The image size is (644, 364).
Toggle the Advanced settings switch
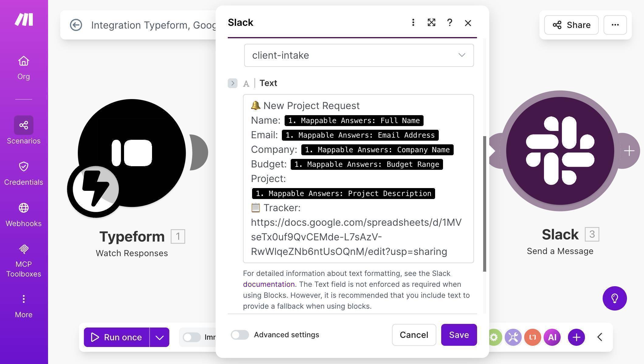240,335
